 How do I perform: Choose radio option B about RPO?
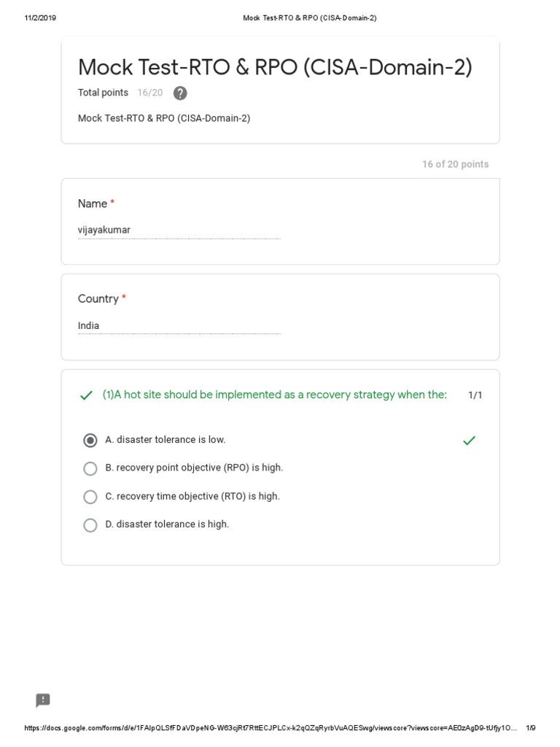pyautogui.click(x=90, y=468)
